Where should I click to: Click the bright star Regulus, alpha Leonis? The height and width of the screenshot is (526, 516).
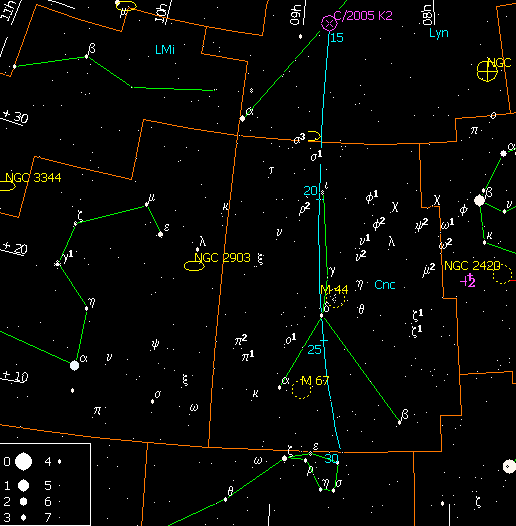tap(74, 365)
